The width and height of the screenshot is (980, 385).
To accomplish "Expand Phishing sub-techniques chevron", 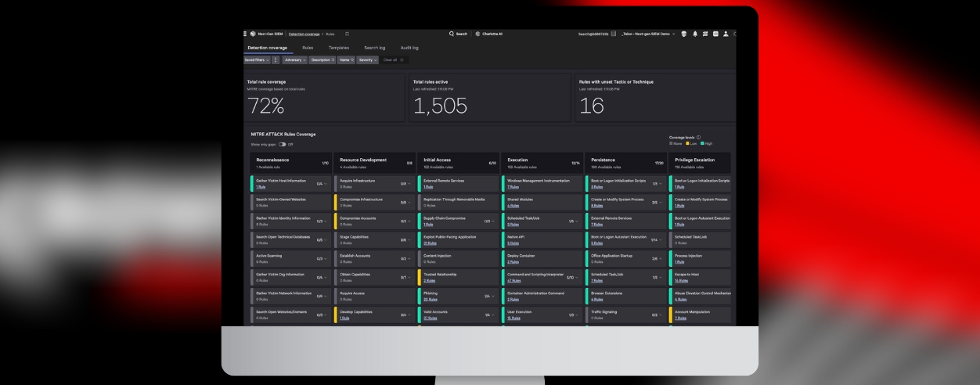I will (493, 296).
